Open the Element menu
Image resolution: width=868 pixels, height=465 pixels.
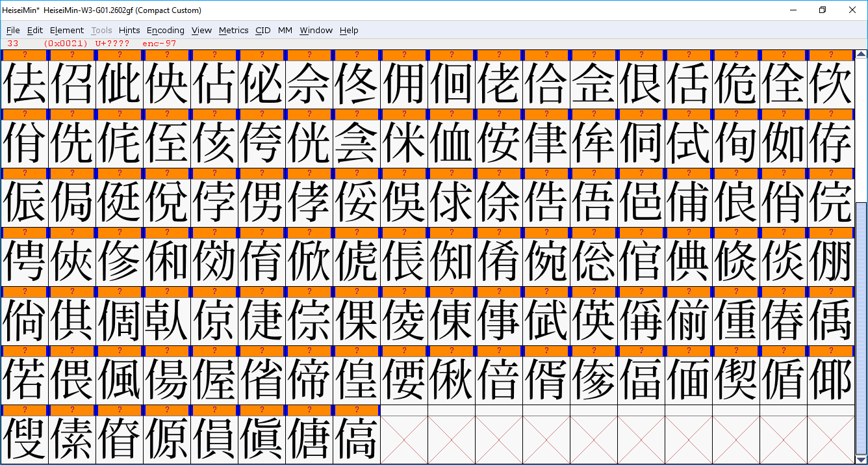click(67, 30)
